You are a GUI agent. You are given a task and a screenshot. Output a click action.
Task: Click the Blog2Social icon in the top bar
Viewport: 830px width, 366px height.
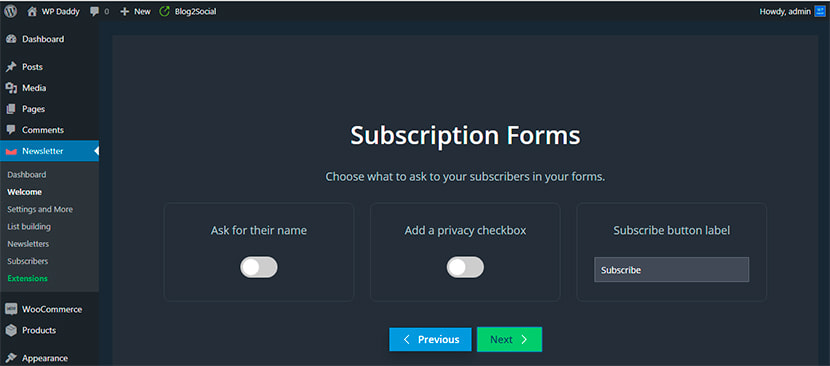click(165, 11)
